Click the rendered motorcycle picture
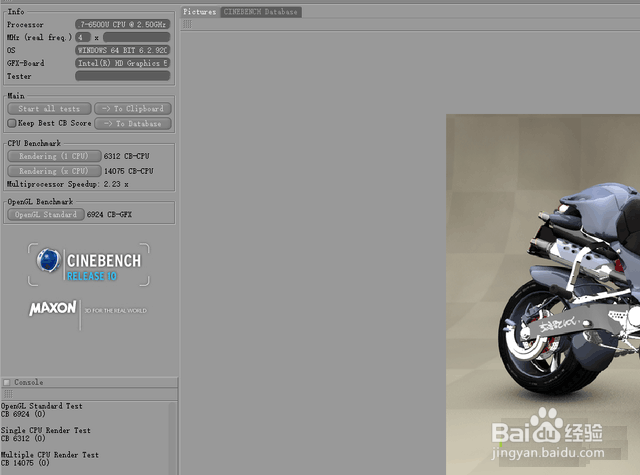Image resolution: width=640 pixels, height=475 pixels. point(543,294)
